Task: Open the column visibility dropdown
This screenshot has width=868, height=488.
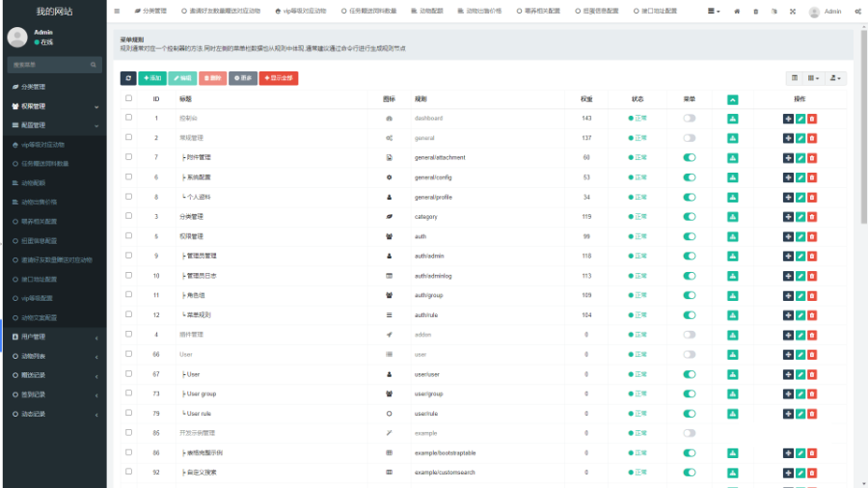Action: pyautogui.click(x=814, y=77)
